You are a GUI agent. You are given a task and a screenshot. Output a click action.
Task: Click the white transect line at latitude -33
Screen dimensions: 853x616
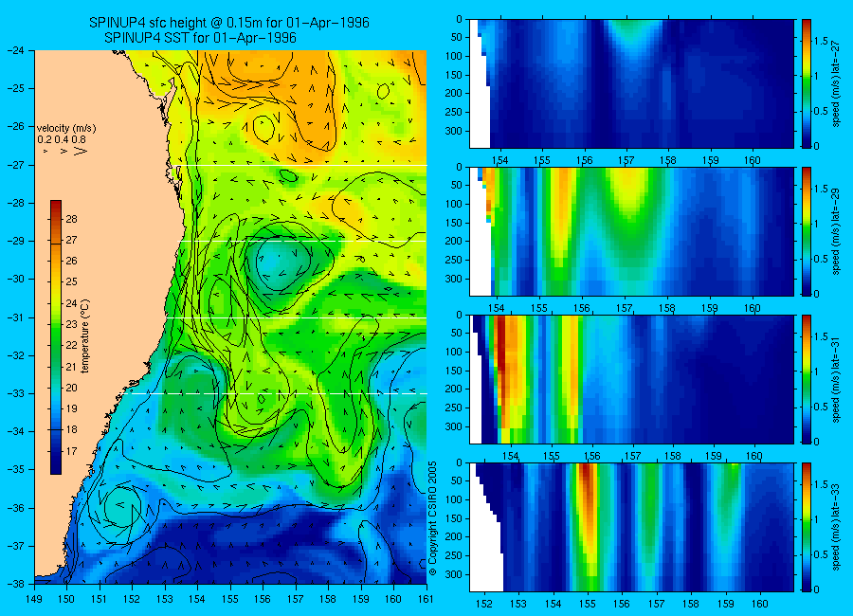[x=279, y=393]
